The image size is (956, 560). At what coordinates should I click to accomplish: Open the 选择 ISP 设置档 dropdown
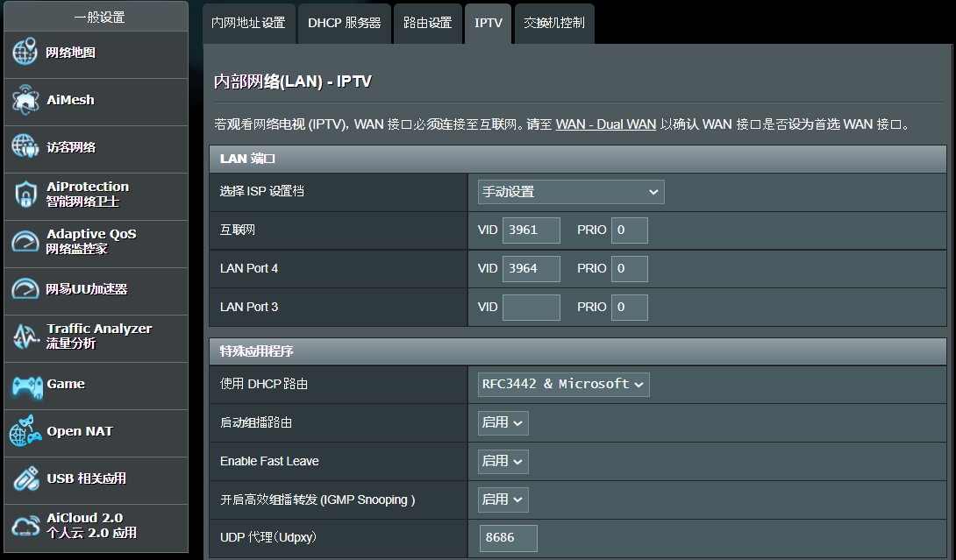point(571,191)
